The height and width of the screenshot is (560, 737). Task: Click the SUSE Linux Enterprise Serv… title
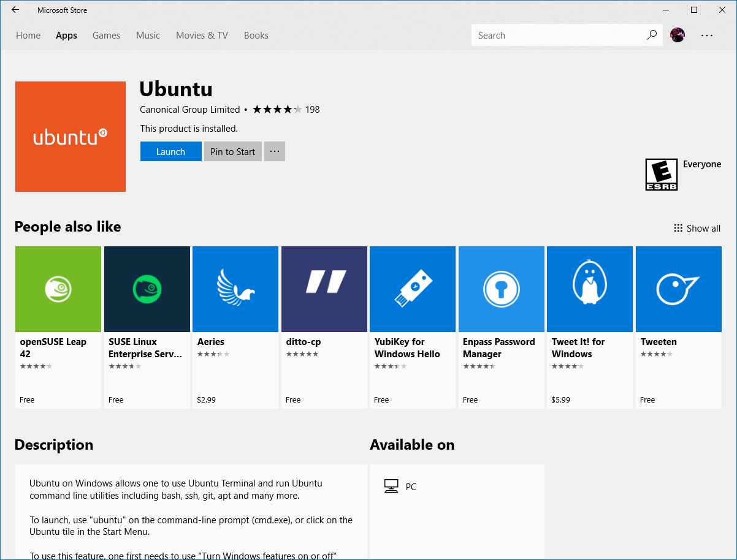click(x=145, y=348)
